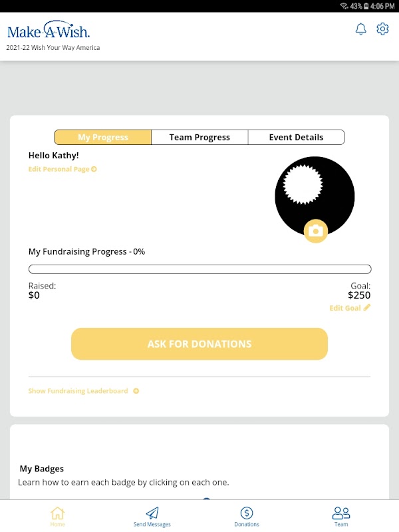399x532 pixels.
Task: Click fundraising progress bar
Action: pyautogui.click(x=200, y=269)
